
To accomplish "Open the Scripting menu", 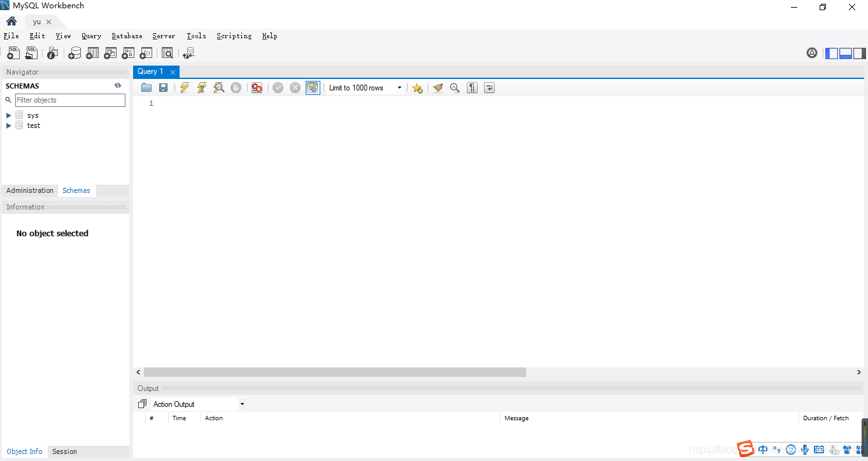I will [234, 36].
